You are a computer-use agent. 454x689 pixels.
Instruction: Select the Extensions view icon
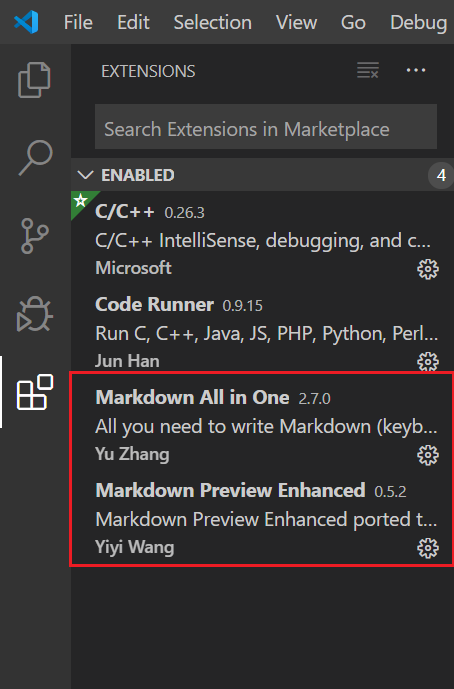35,392
